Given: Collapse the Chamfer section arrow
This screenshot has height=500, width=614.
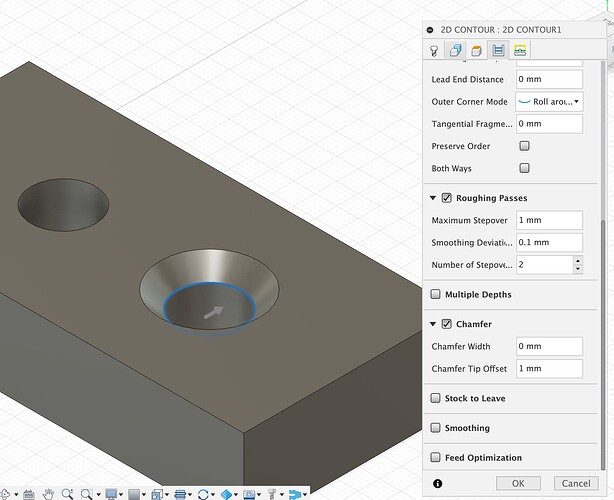Looking at the screenshot, I should pos(431,324).
